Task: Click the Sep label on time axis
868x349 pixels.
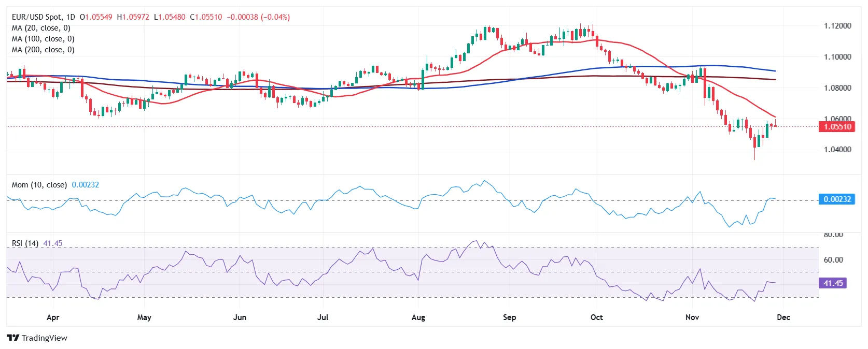Action: pyautogui.click(x=510, y=317)
